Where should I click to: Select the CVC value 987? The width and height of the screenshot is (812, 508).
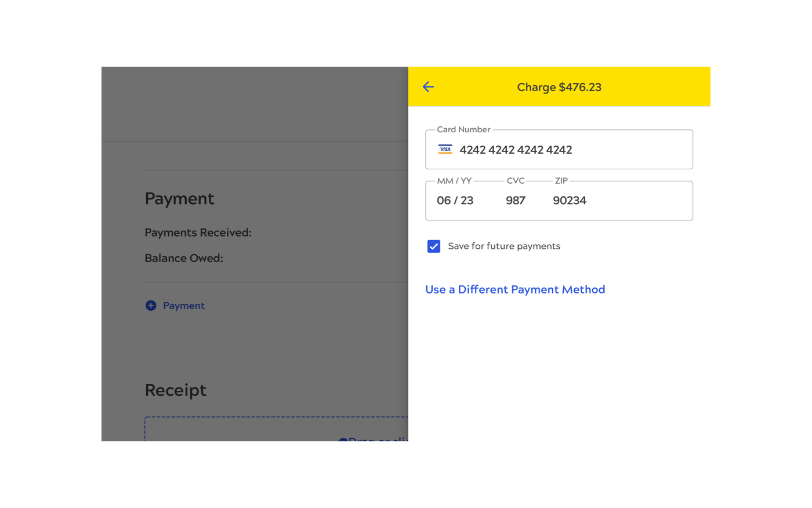tap(515, 201)
